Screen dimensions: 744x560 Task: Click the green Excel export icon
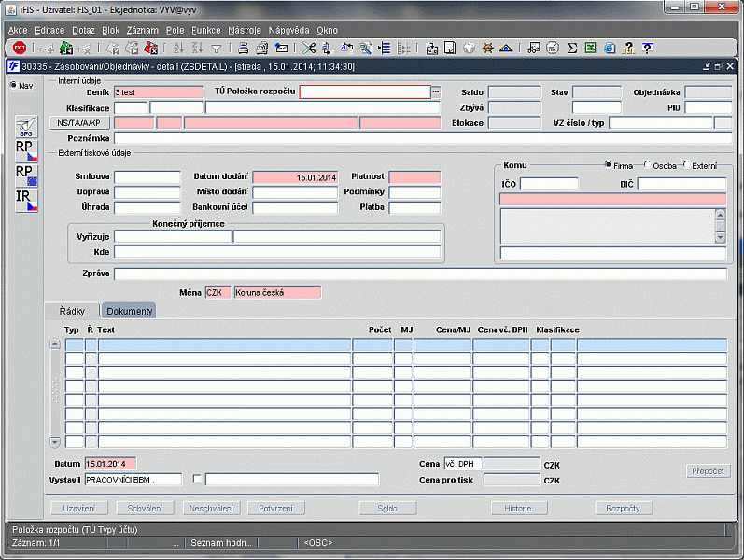coord(590,48)
